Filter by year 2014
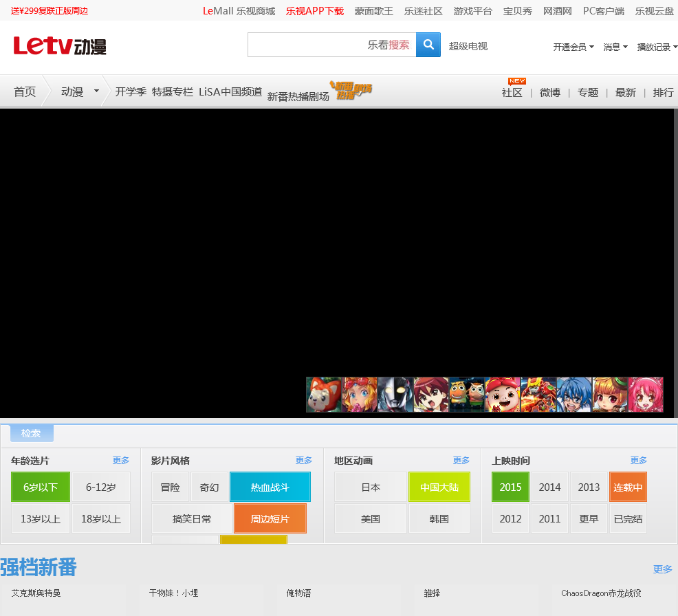The height and width of the screenshot is (616, 678). pos(549,487)
